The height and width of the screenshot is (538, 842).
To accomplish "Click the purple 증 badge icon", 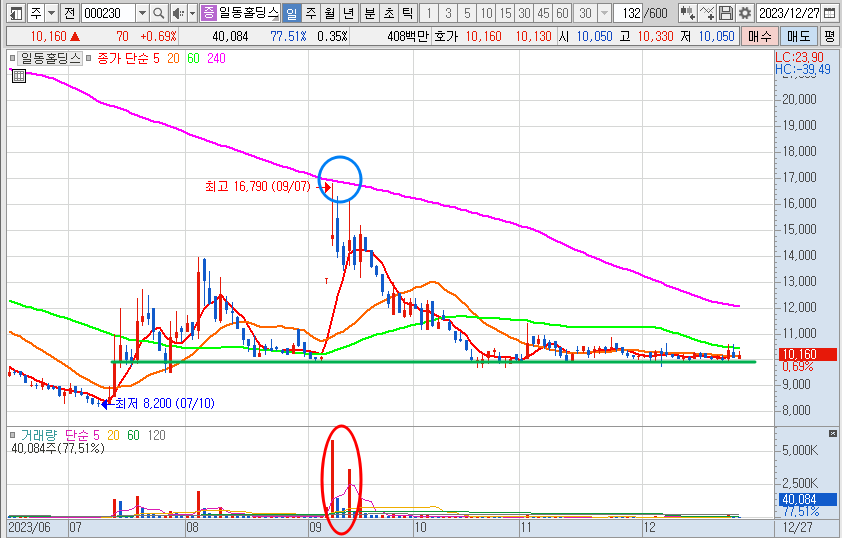I will click(208, 13).
